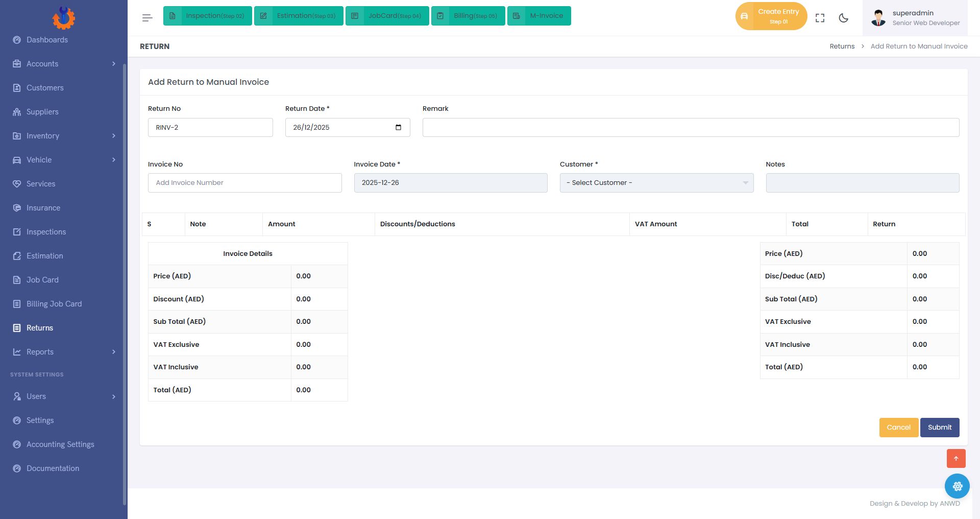Expand the Reports submenu chevron
Screen dimensions: 980x519
114,352
